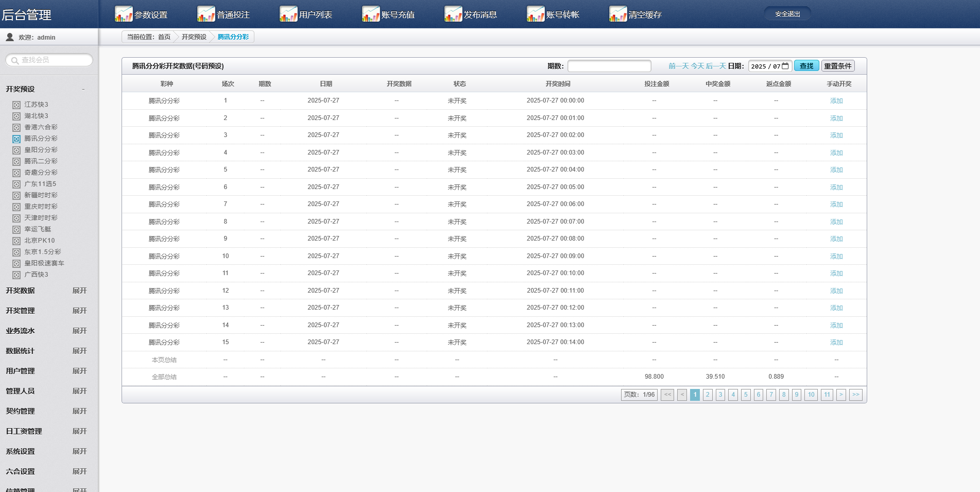The height and width of the screenshot is (492, 980).
Task: Go to page 2 in pagination
Action: [x=708, y=395]
